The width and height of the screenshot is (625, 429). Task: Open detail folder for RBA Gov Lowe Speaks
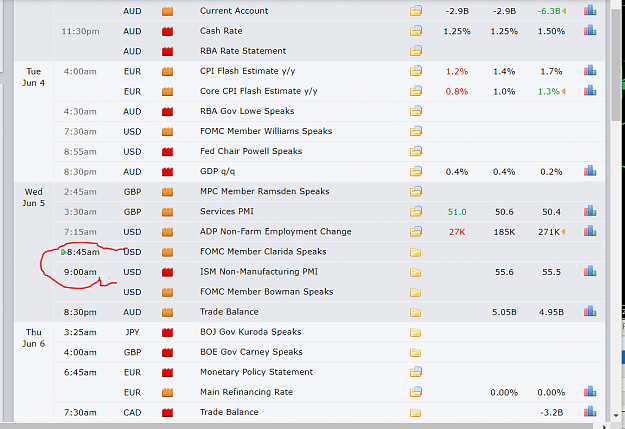(416, 111)
